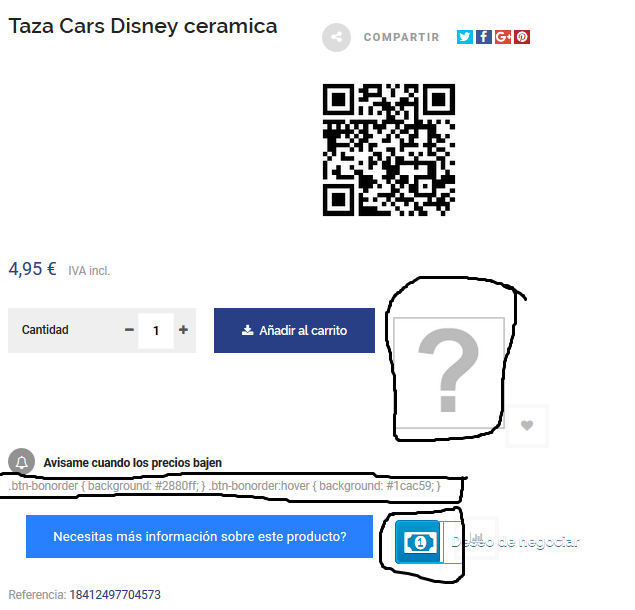
Task: Click Añadir al carrito button
Action: click(294, 331)
